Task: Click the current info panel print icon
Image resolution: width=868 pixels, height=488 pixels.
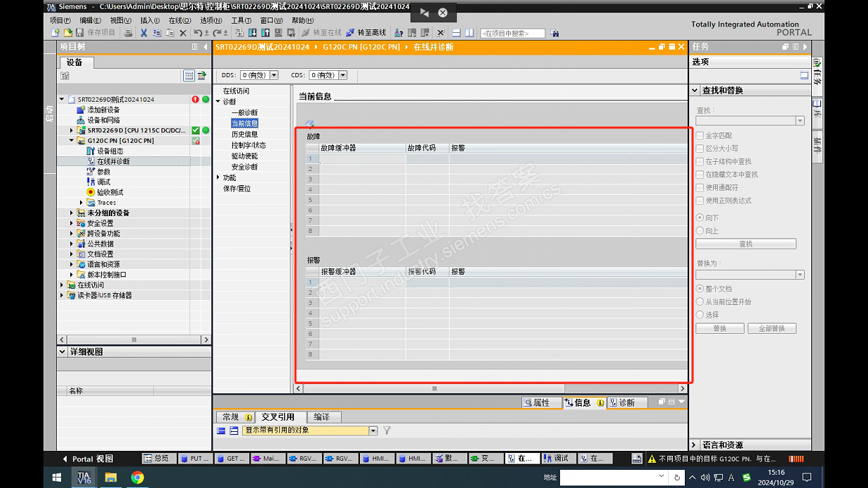Action: pos(309,124)
